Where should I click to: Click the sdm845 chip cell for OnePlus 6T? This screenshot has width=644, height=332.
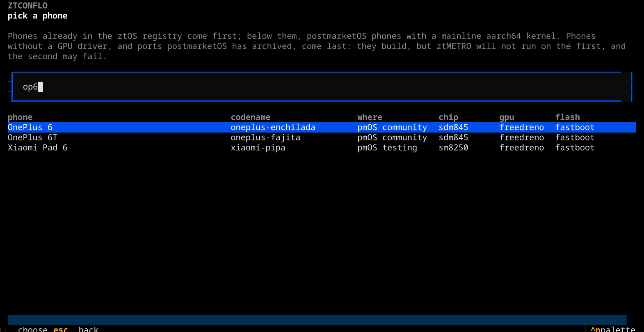(453, 137)
